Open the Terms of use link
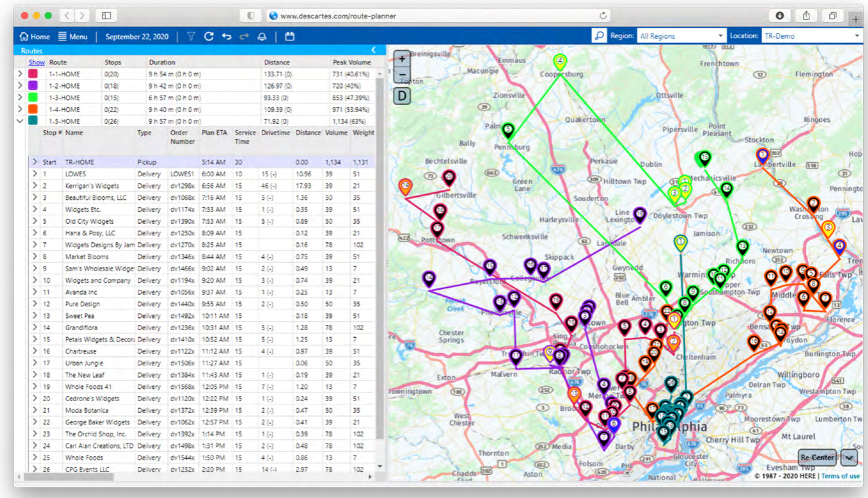 coord(840,476)
